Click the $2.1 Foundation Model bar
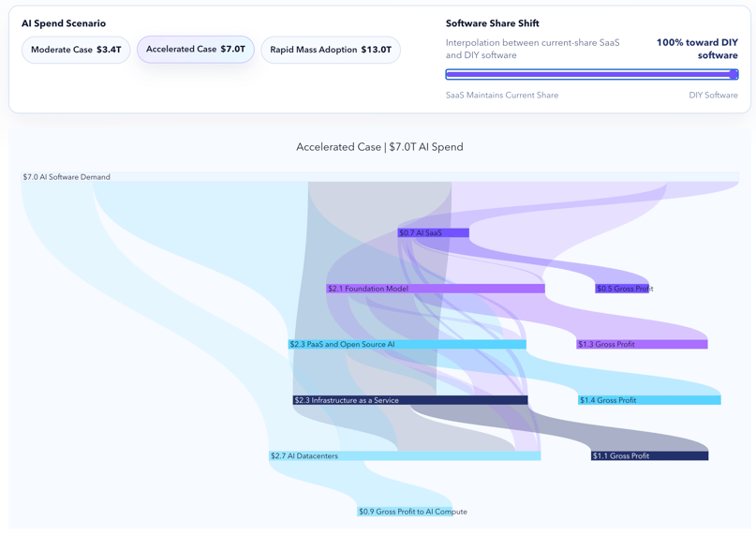The height and width of the screenshot is (536, 756). 435,289
